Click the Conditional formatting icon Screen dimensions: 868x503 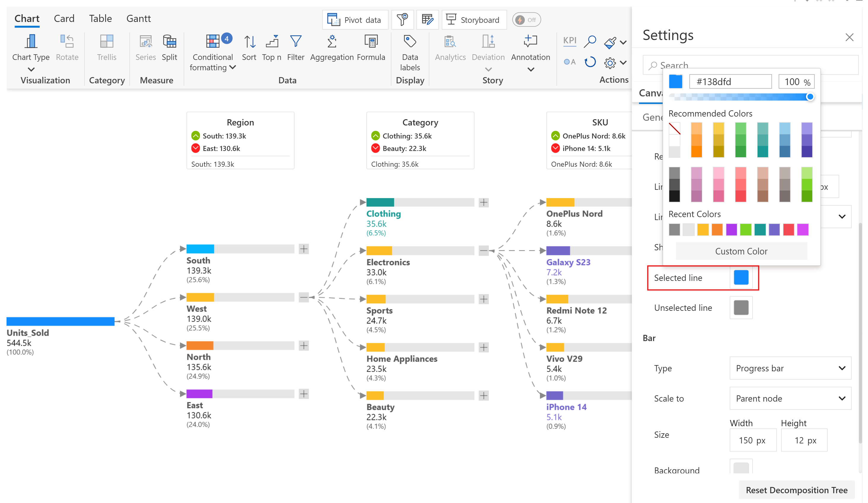click(212, 42)
